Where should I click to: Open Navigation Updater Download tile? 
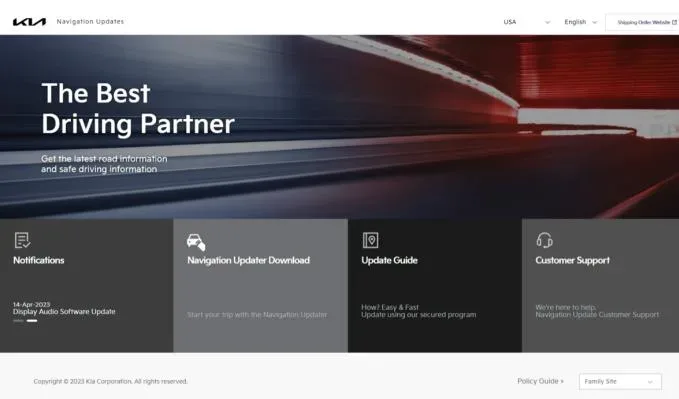(x=261, y=285)
